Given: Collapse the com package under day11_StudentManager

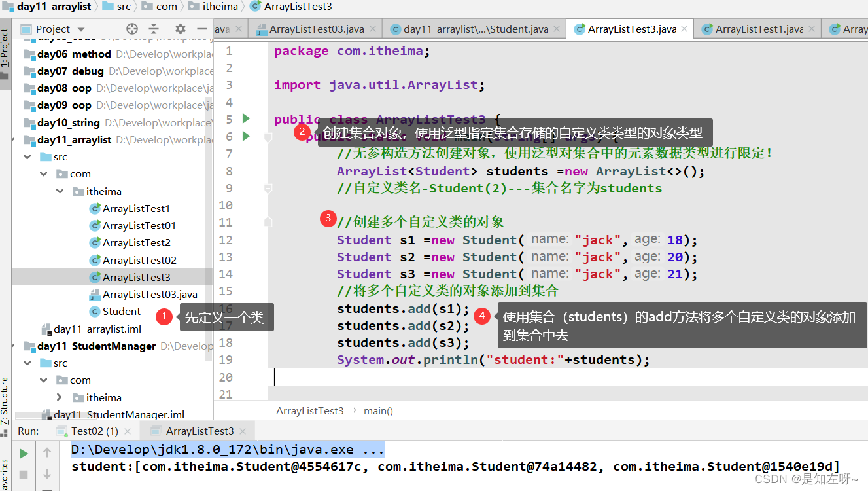Looking at the screenshot, I should point(43,380).
